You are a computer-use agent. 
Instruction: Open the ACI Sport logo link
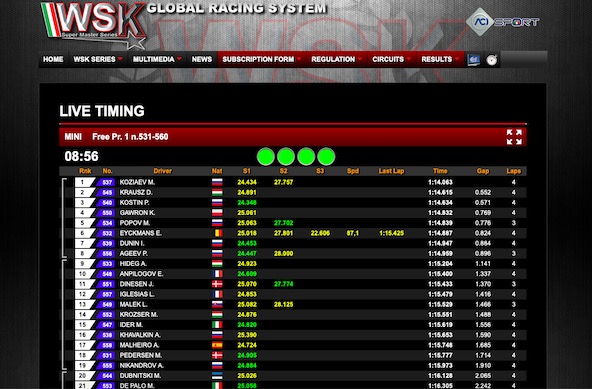tap(503, 22)
